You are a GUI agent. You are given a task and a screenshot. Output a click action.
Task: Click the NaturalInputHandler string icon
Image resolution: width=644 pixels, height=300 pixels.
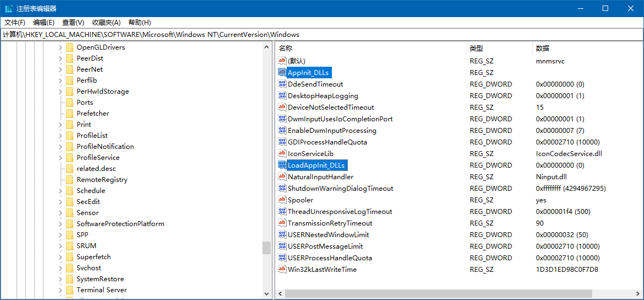coord(282,176)
